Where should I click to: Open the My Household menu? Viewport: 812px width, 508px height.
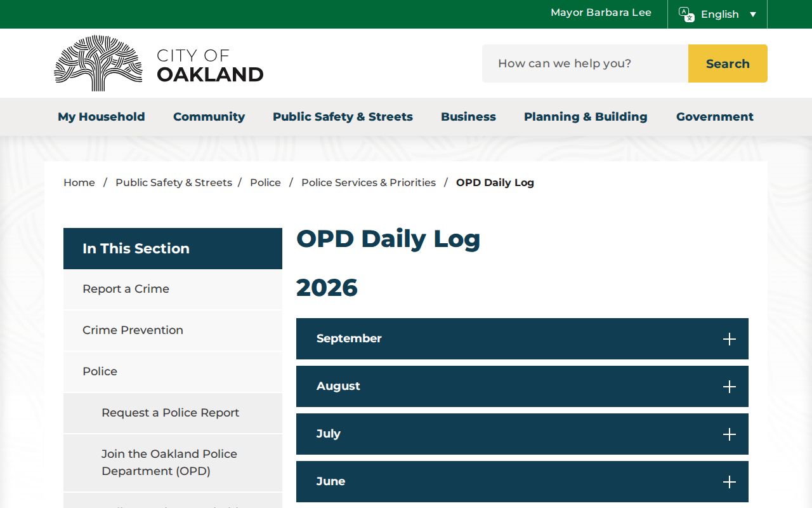pyautogui.click(x=101, y=117)
